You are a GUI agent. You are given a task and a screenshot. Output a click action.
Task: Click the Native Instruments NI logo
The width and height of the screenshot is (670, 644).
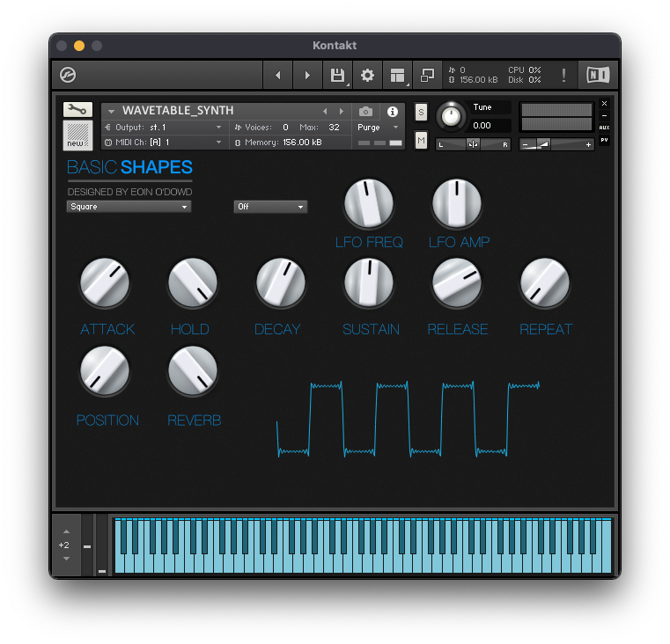point(598,75)
